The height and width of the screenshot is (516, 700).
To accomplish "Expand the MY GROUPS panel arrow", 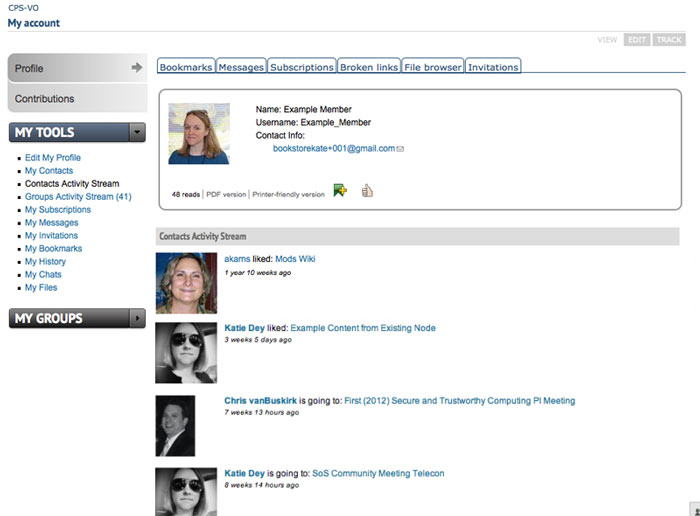I will (136, 318).
